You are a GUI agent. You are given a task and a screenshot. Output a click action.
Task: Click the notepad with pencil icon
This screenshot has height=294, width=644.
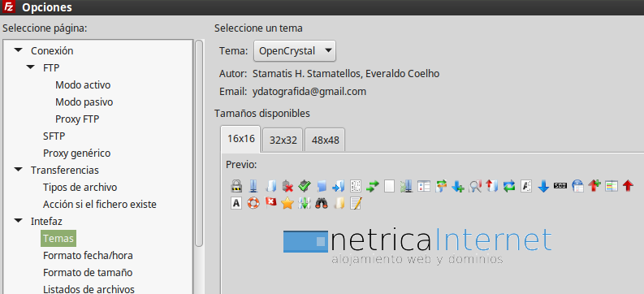pos(356,203)
